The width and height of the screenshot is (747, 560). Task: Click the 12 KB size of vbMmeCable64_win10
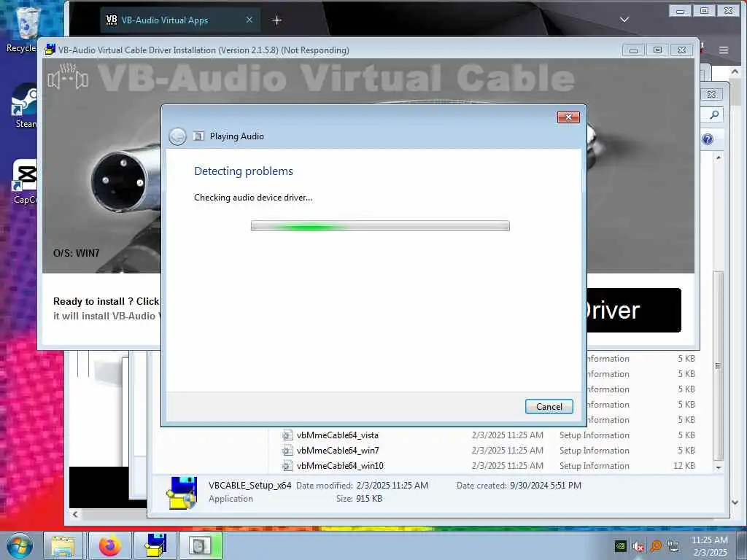click(x=684, y=466)
